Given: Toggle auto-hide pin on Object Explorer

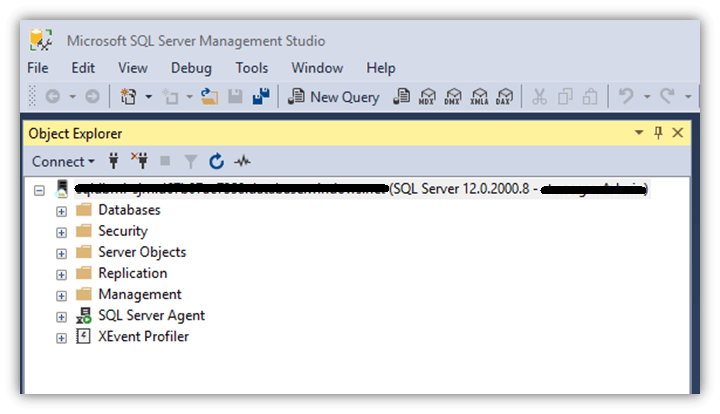Looking at the screenshot, I should pyautogui.click(x=658, y=133).
